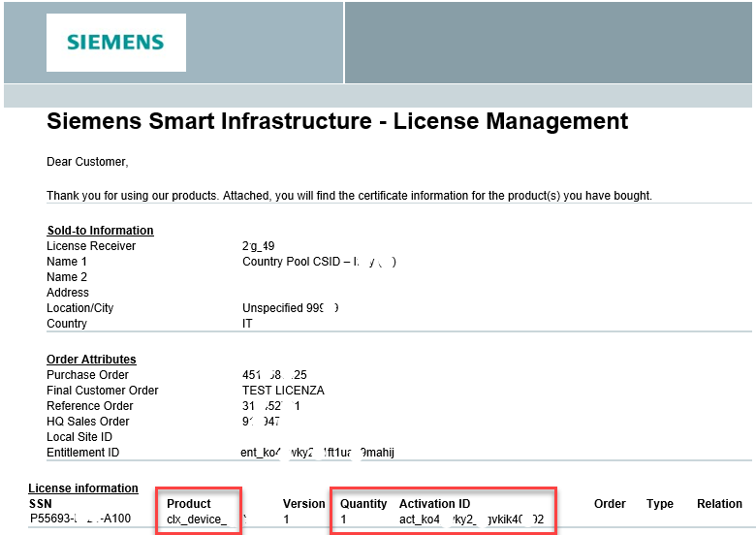Click the Local Site ID label

(x=79, y=437)
